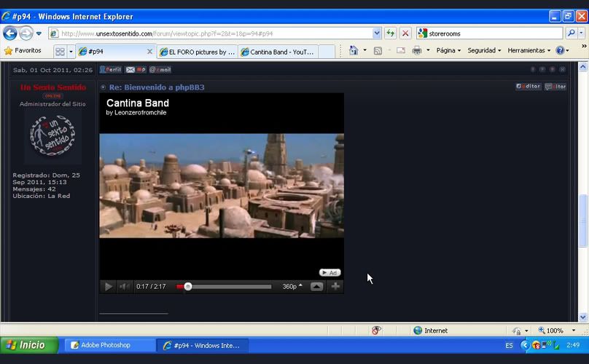Switch to the Adobe Photoshop taskbar button
The image size is (589, 364).
[109, 345]
